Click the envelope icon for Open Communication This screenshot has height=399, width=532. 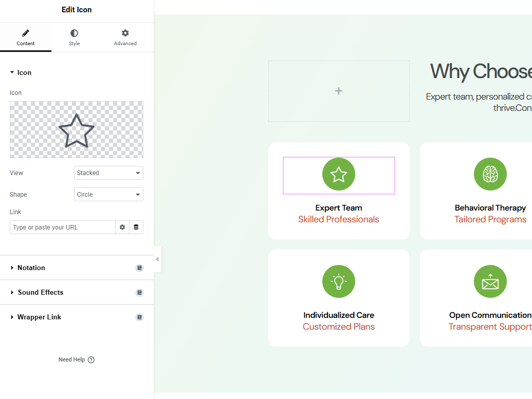point(490,281)
